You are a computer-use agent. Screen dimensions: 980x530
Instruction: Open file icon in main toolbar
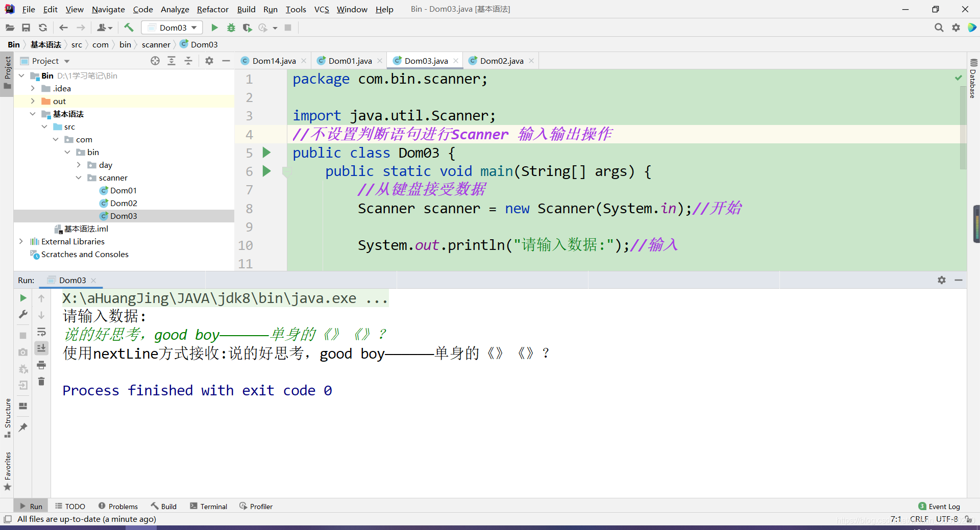pos(10,28)
